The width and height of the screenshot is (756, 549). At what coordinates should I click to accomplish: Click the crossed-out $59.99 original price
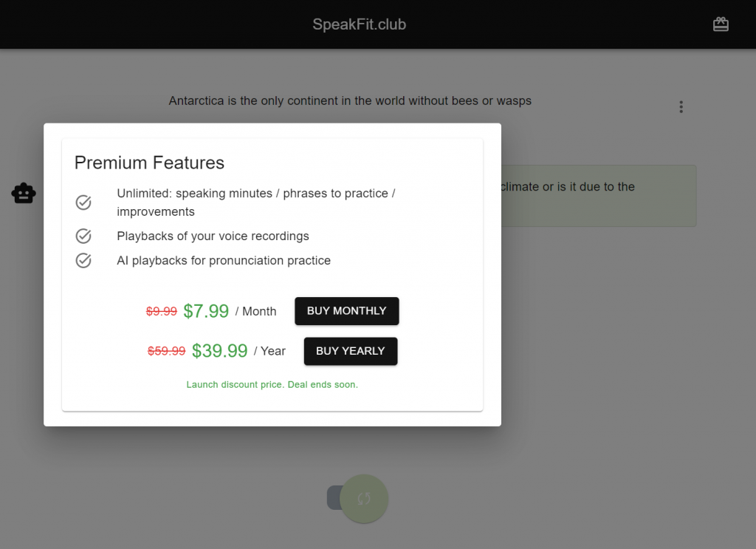tap(166, 352)
